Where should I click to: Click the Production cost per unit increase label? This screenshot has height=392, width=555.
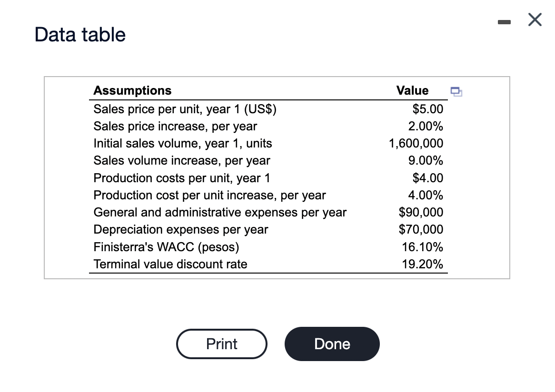coord(209,195)
